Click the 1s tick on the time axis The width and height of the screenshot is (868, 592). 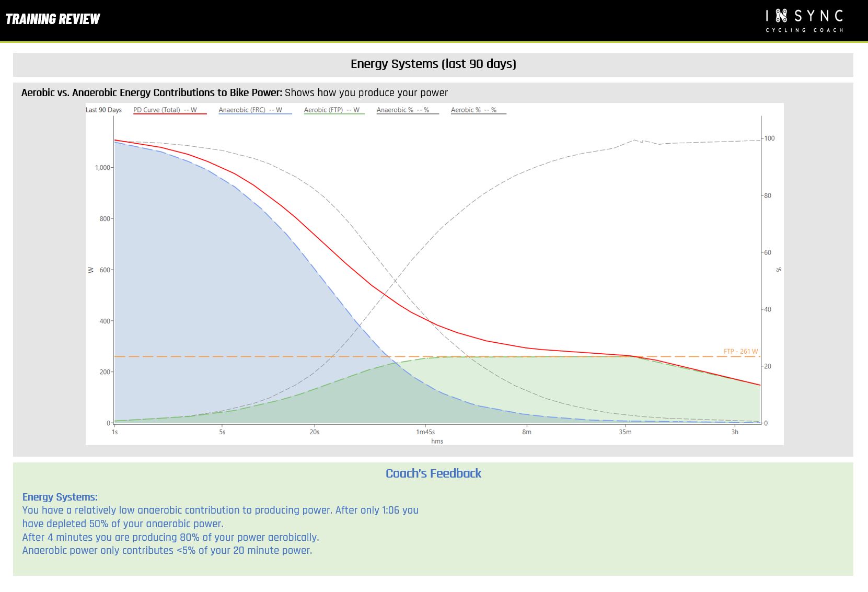pyautogui.click(x=114, y=432)
